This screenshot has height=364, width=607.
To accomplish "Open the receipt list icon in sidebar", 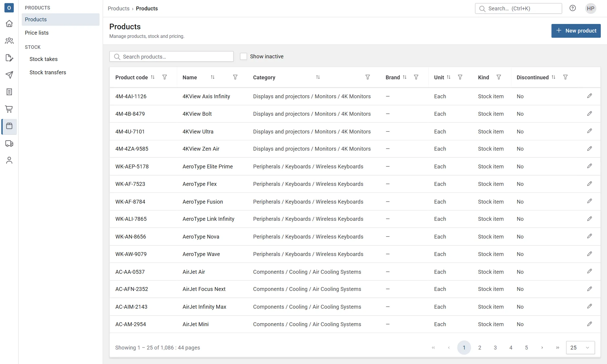I will click(x=9, y=92).
